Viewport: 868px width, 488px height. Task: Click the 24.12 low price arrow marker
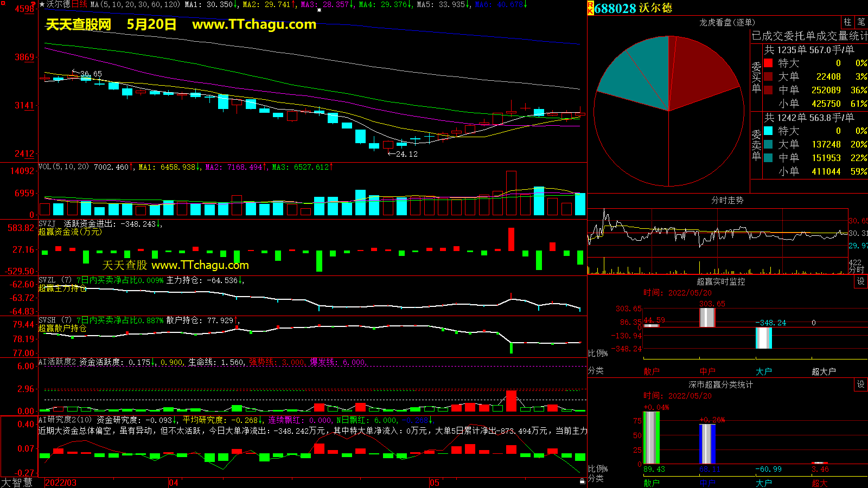pos(403,154)
